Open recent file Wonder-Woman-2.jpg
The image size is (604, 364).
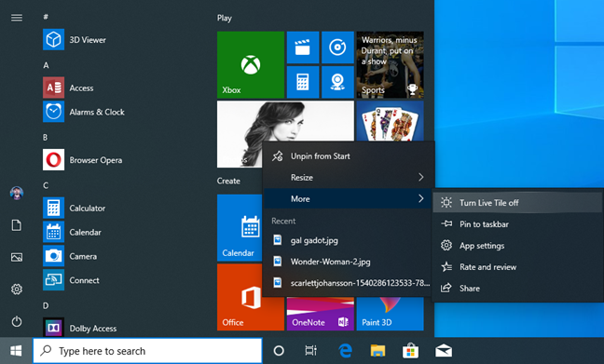(349, 262)
